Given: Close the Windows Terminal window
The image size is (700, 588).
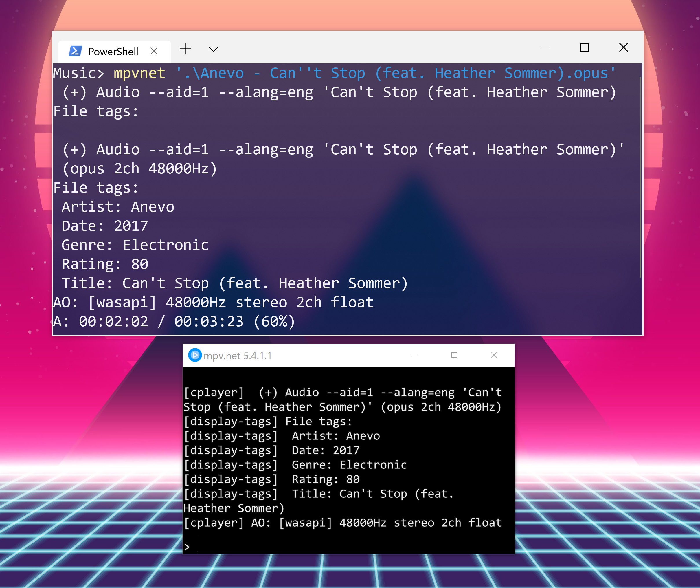Looking at the screenshot, I should tap(623, 47).
